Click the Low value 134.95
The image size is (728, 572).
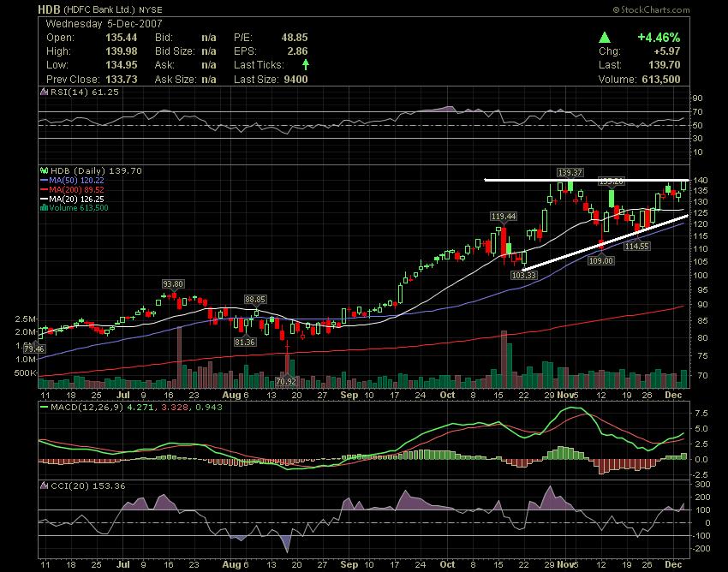(121, 64)
